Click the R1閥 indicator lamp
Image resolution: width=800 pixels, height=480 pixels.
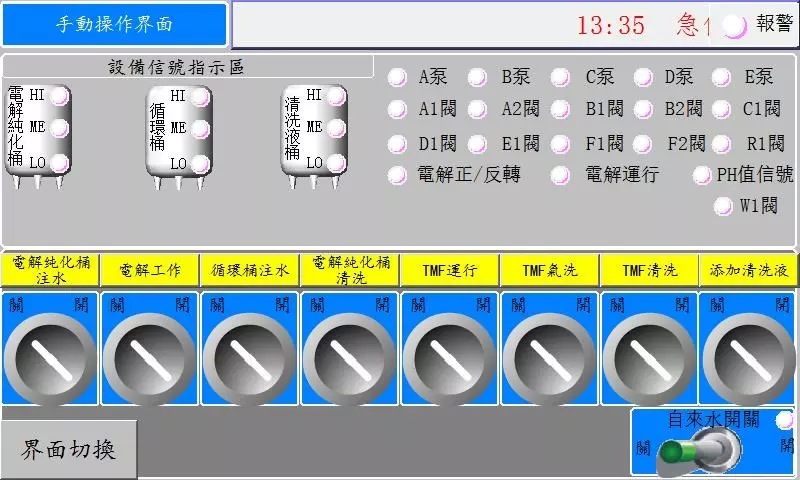click(721, 144)
